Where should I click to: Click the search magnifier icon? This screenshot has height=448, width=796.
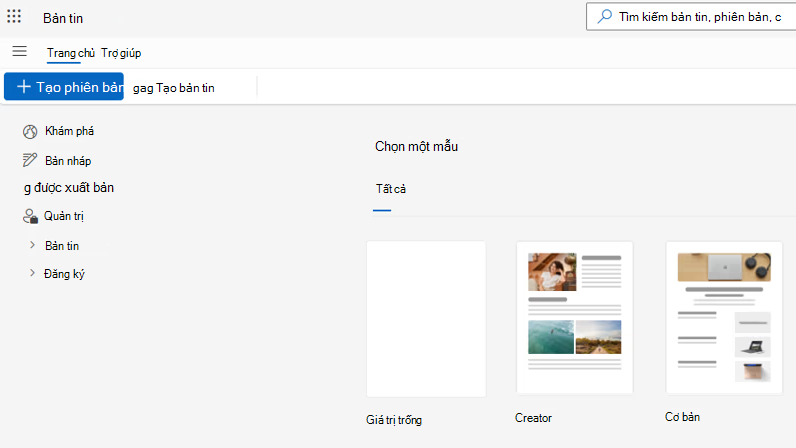click(x=604, y=17)
